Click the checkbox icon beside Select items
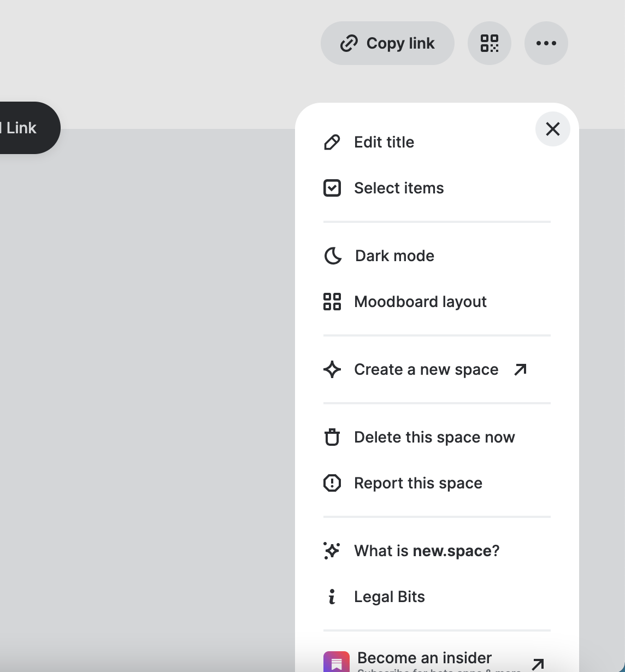625x672 pixels. (332, 188)
